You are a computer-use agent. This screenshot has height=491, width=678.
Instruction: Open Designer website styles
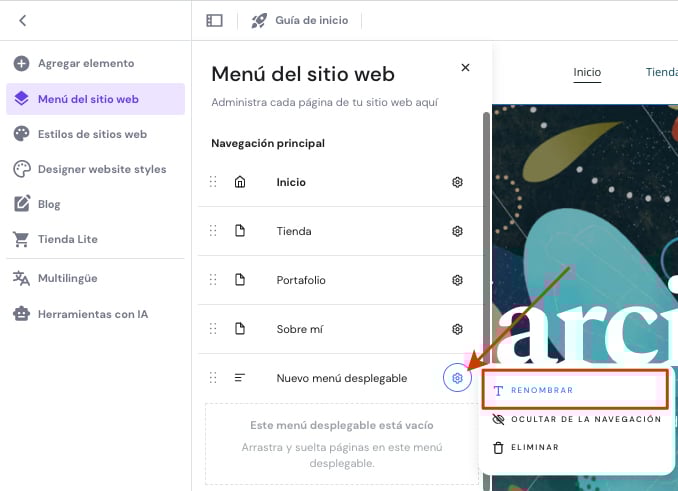tap(101, 169)
